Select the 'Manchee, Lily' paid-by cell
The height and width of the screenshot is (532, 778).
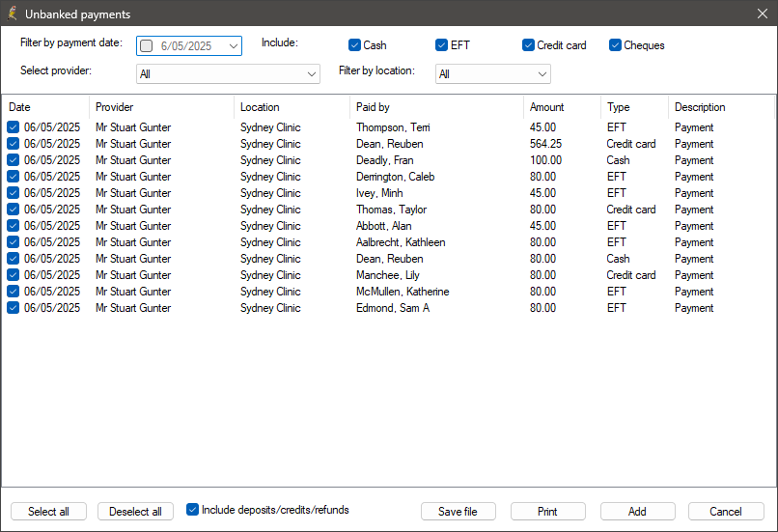pos(388,275)
